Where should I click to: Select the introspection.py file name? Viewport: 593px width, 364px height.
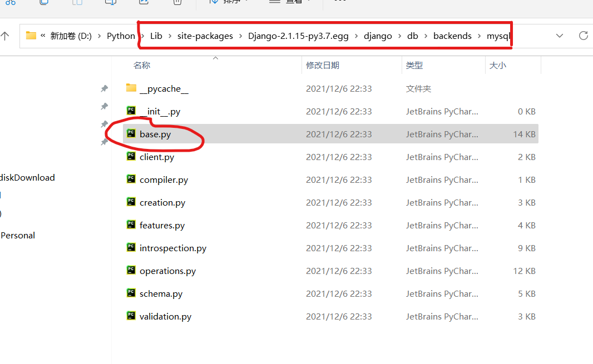[173, 248]
